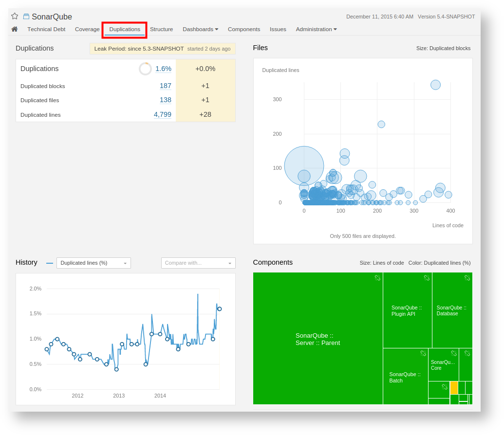Click the last data point on history chart
This screenshot has height=435, width=504.
pyautogui.click(x=220, y=309)
